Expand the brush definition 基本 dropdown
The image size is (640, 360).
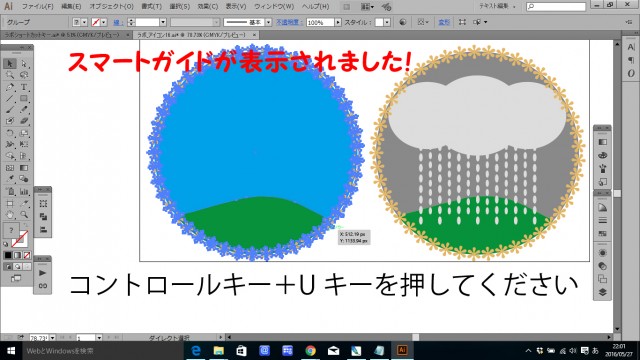click(268, 22)
